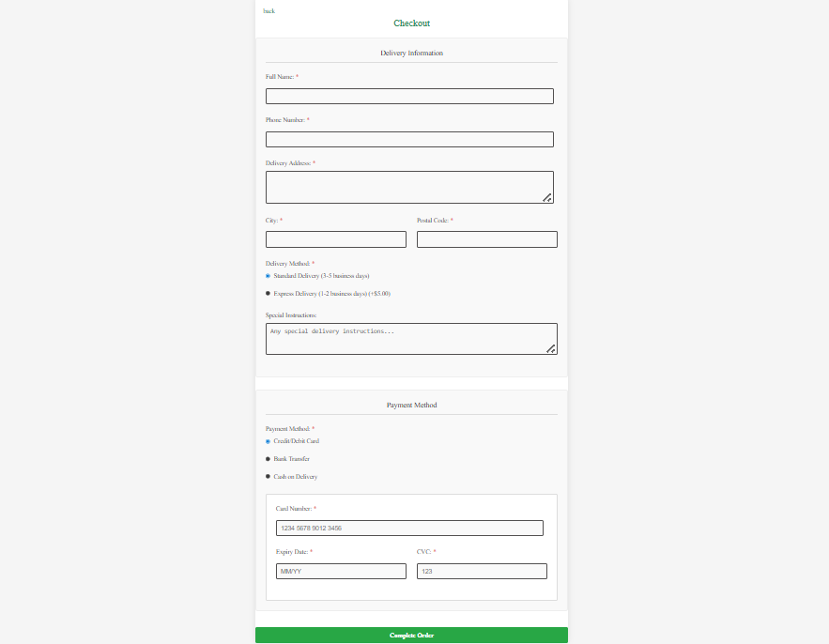Click the Delivery Address resize handle
The image size is (829, 644).
point(547,198)
